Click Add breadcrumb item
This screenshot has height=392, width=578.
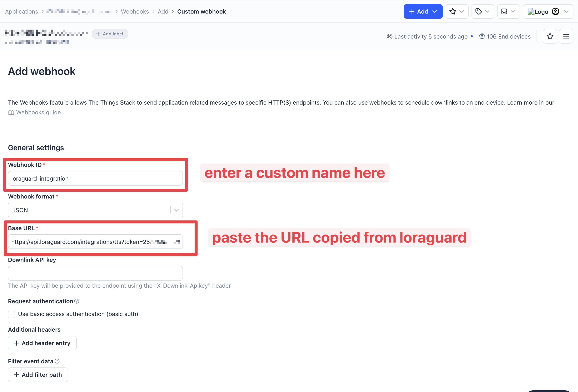coord(163,11)
